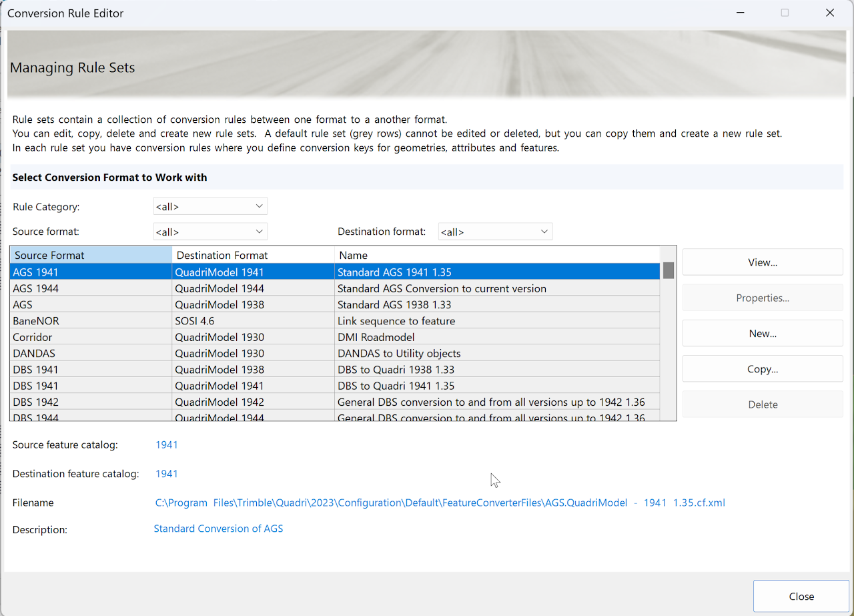Select the 'DMI Roadmodel' rule set
The height and width of the screenshot is (616, 854).
[335, 337]
